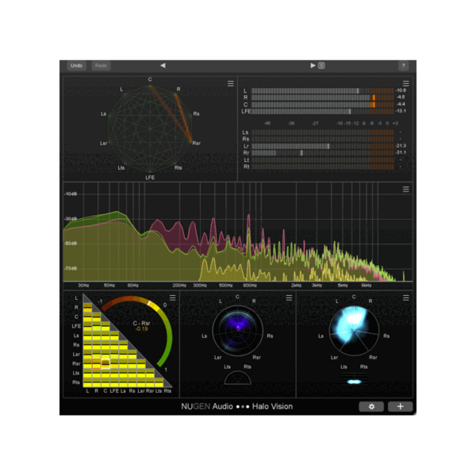Open the purple location scope panel menu

(x=289, y=297)
